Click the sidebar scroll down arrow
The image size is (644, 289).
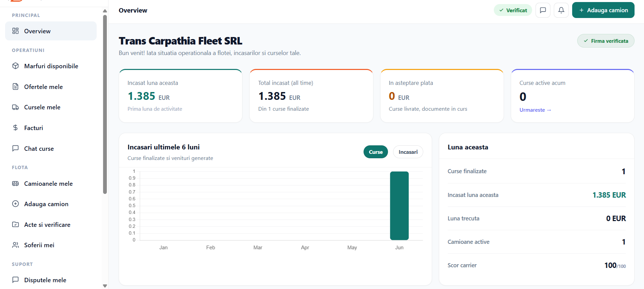click(x=105, y=286)
